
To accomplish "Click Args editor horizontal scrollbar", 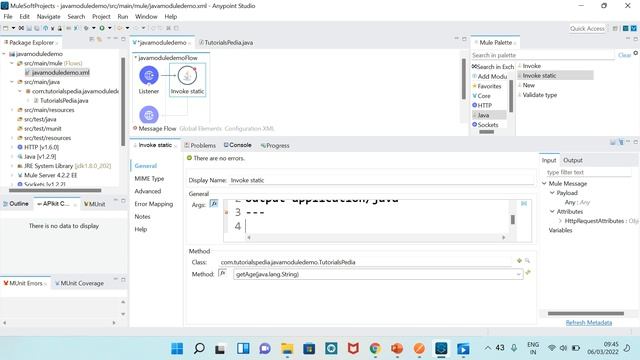I will coord(376,237).
